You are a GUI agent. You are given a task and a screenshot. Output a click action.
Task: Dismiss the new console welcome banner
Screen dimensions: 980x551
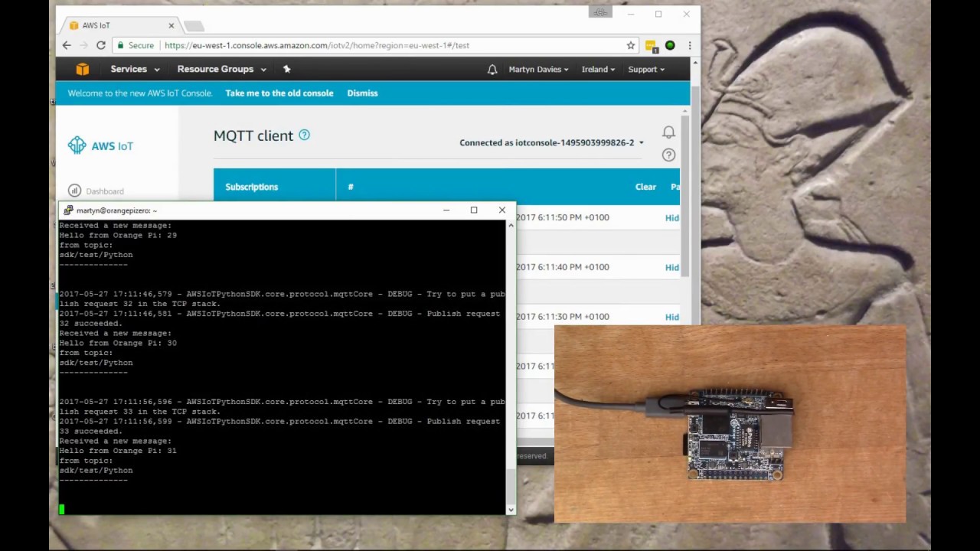pos(362,93)
